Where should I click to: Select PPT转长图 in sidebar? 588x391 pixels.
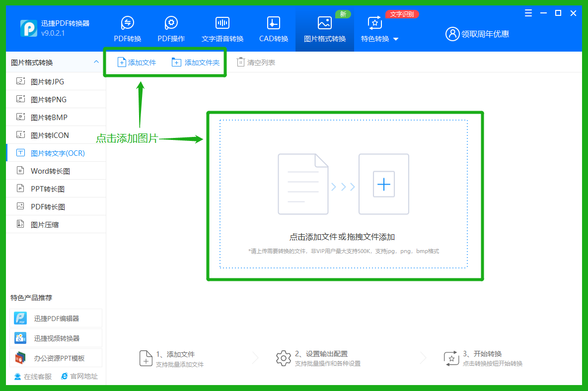(x=56, y=189)
